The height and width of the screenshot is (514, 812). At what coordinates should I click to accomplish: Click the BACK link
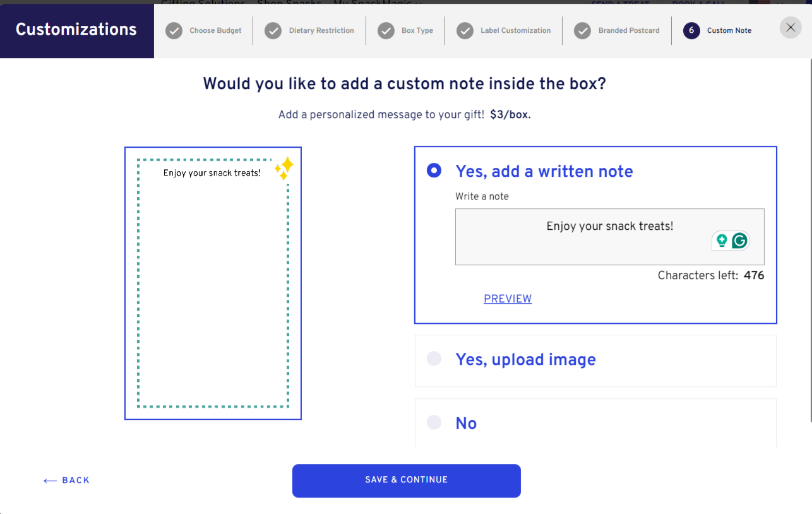(x=66, y=481)
